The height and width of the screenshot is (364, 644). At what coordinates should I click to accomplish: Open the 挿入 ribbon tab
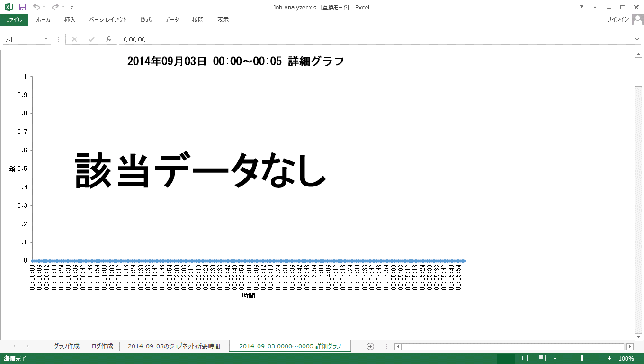coord(70,20)
